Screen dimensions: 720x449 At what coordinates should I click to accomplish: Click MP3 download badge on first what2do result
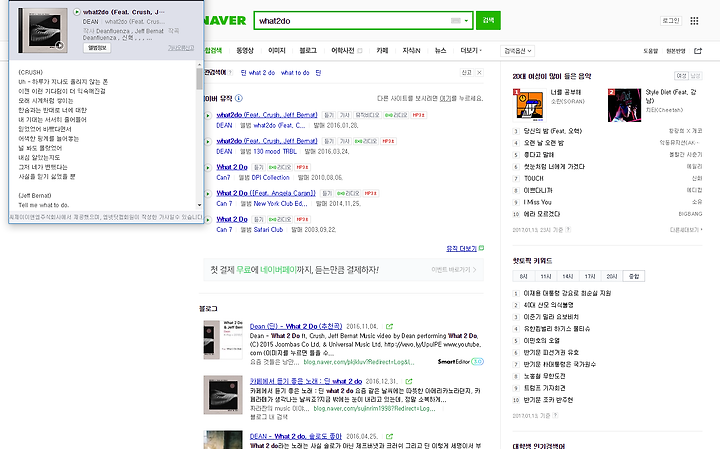(418, 115)
